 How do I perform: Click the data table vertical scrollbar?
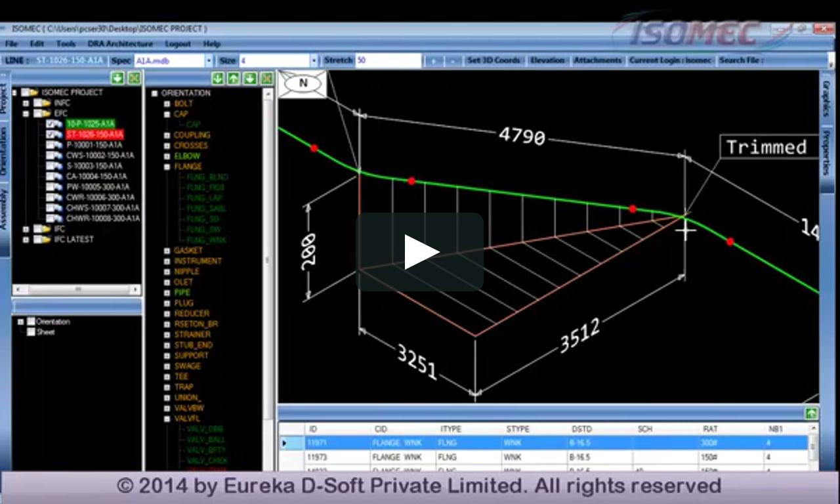coord(813,446)
